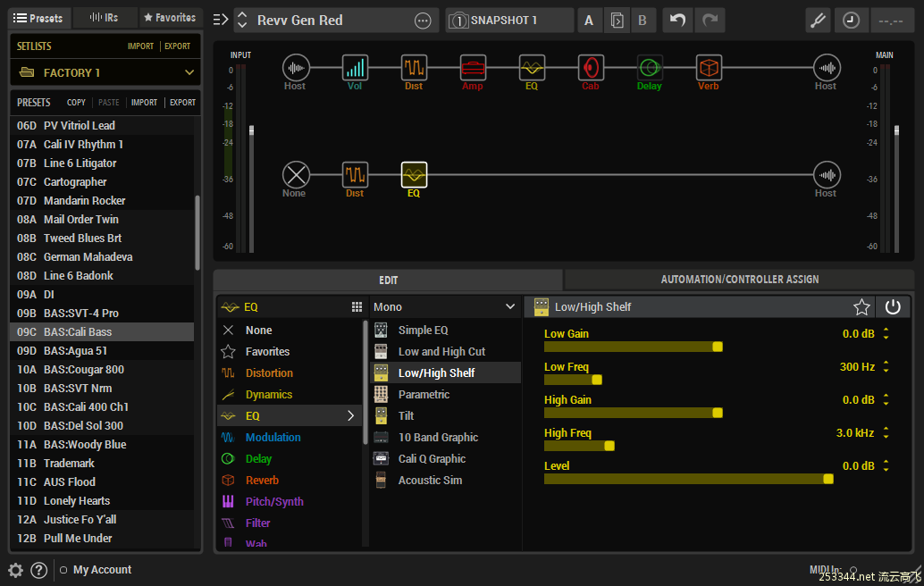924x586 pixels.
Task: Select the Amp block
Action: pyautogui.click(x=473, y=68)
